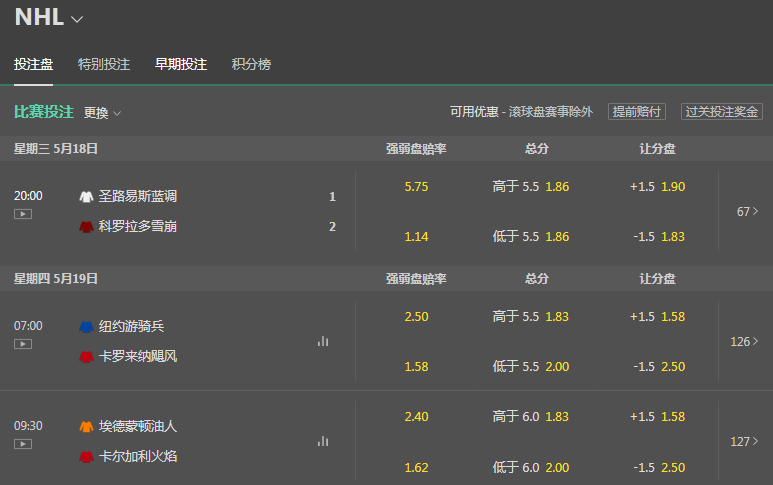Viewport: 773px width, 485px height.
Task: Click the live stream icon under 20:00
Action: [23, 214]
